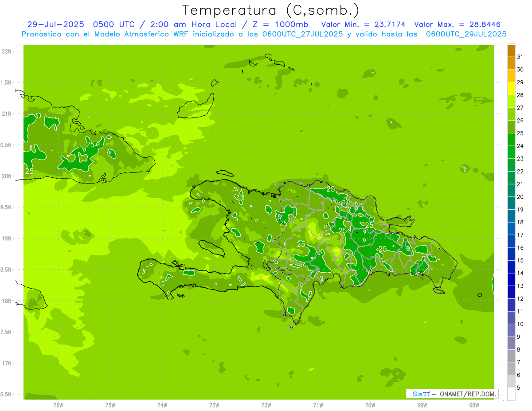Click the '69W' longitude axis label

tap(422, 405)
